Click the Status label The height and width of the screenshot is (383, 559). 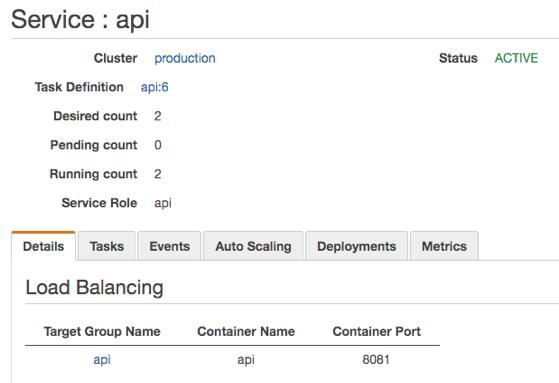click(x=458, y=58)
